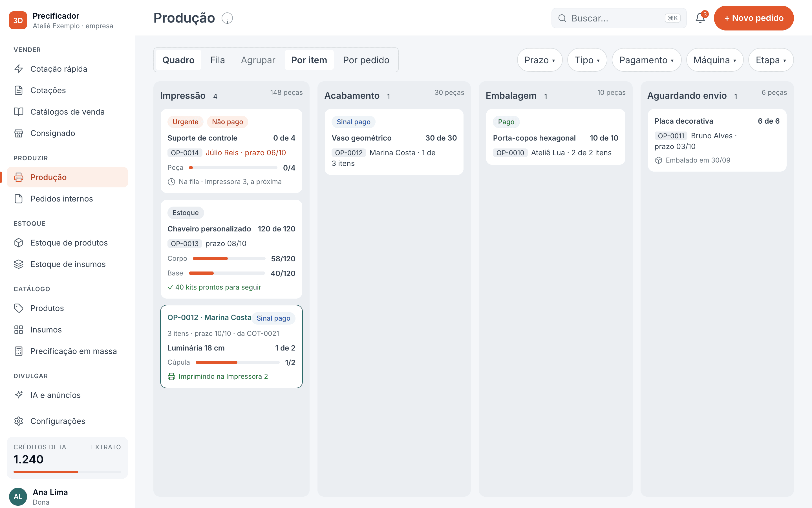The width and height of the screenshot is (812, 508).
Task: Click the Pedidos internos file icon
Action: click(19, 199)
